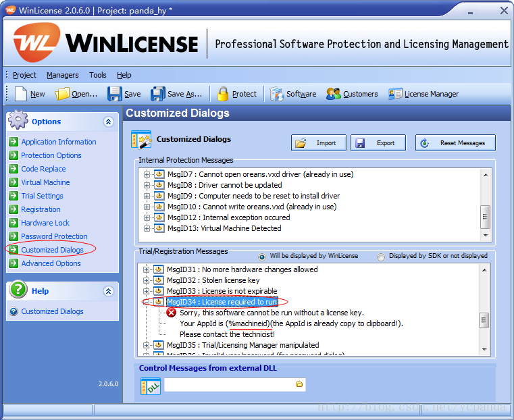Expand the MsgID7 tree node
The height and width of the screenshot is (420, 514).
[x=147, y=174]
